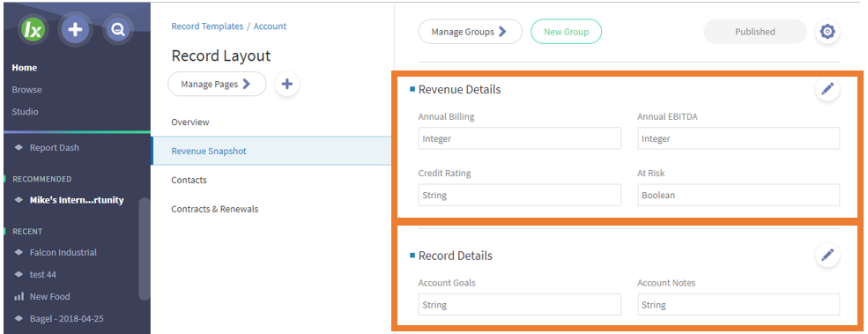Open the Contracts & Renewals page
This screenshot has height=334, width=868.
pyautogui.click(x=215, y=209)
